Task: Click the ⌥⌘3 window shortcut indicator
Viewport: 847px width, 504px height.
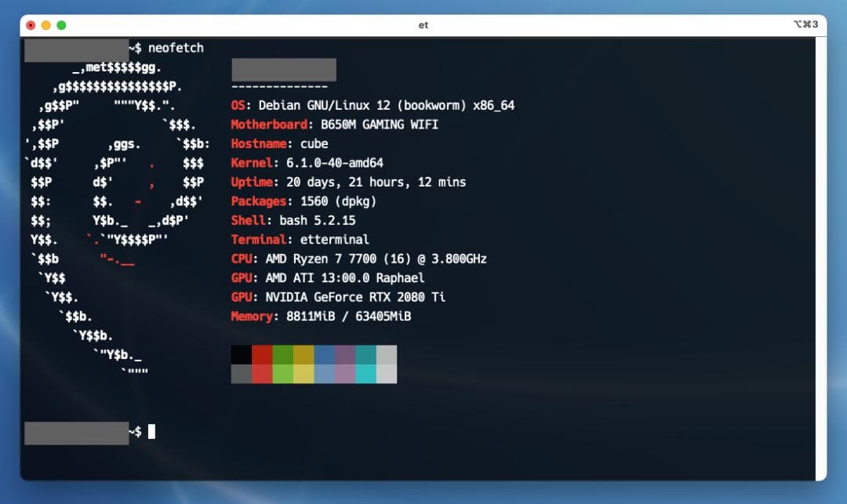Action: coord(805,25)
